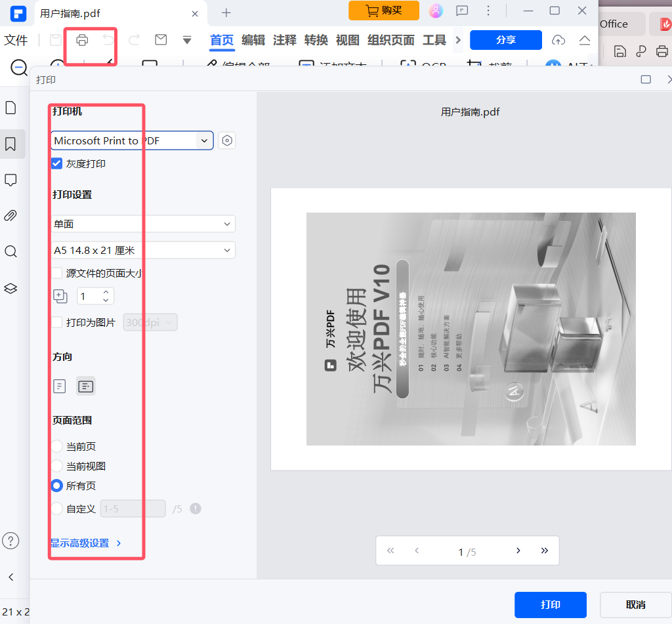The image size is (672, 624).
Task: Click the Print icon highlighted in the top toolbar
Action: (x=81, y=39)
